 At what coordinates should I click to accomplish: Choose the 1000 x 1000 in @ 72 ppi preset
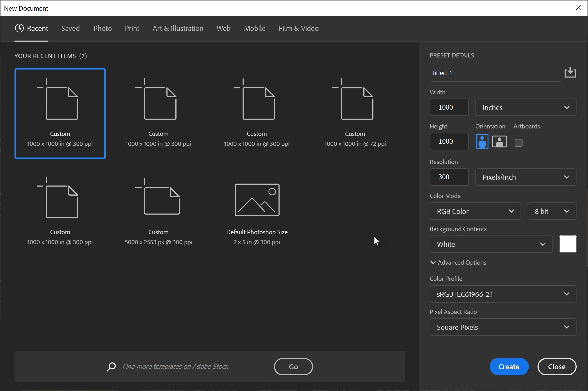tap(355, 114)
